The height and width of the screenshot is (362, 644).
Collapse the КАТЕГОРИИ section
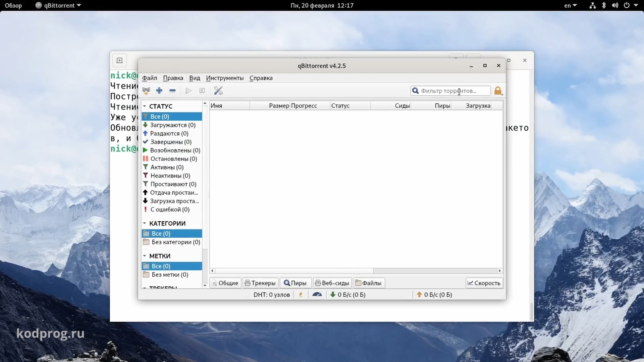(145, 223)
